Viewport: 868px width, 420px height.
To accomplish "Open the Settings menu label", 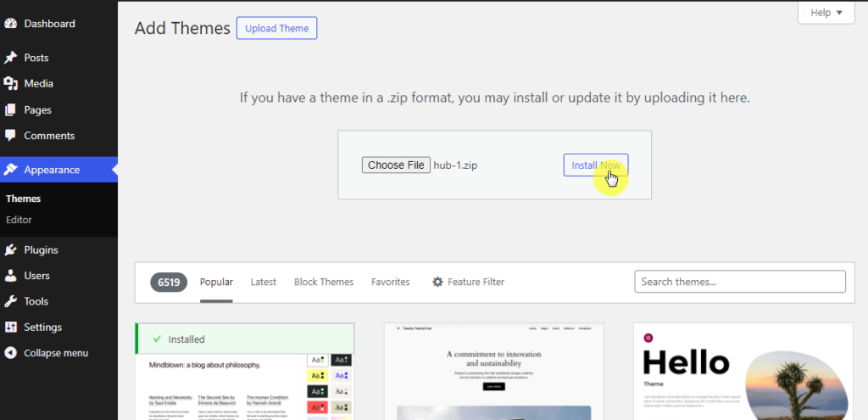I will tap(42, 327).
